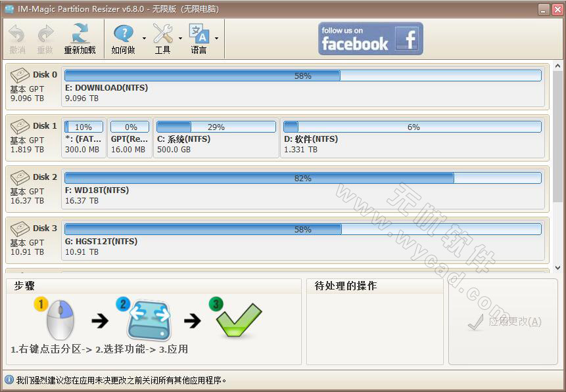Click Disk 0 size text 9.096 TB
Screen dimensions: 566x392
coord(27,98)
